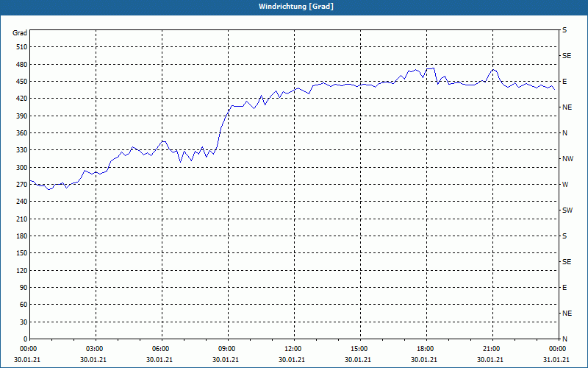Pick the 15:00 time axis label
The image size is (588, 368).
(359, 349)
